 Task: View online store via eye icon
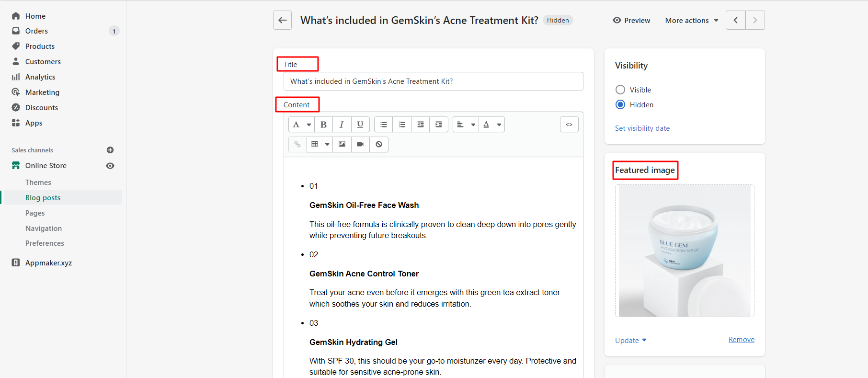tap(110, 166)
